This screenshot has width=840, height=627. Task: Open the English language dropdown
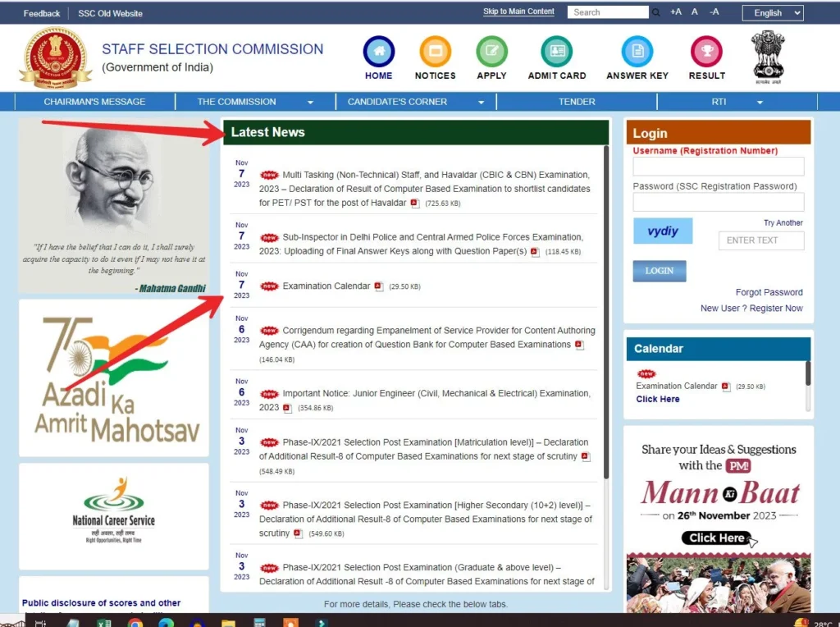tap(773, 13)
